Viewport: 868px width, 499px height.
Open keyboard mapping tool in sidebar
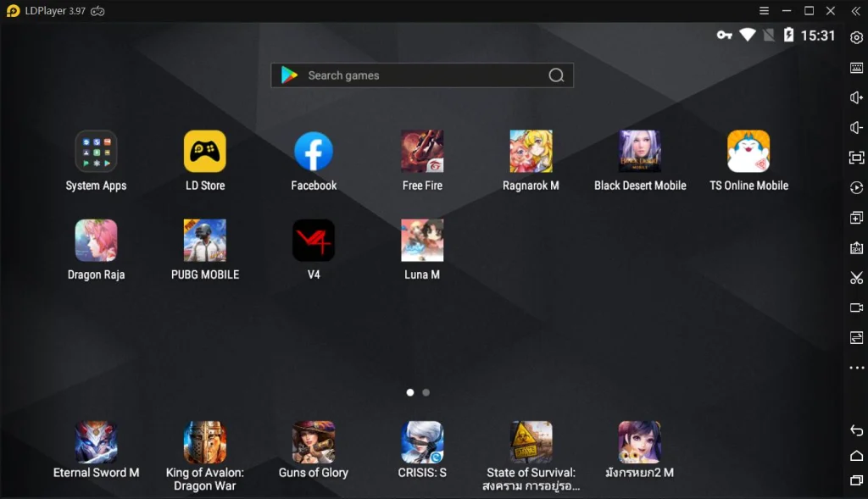[856, 68]
